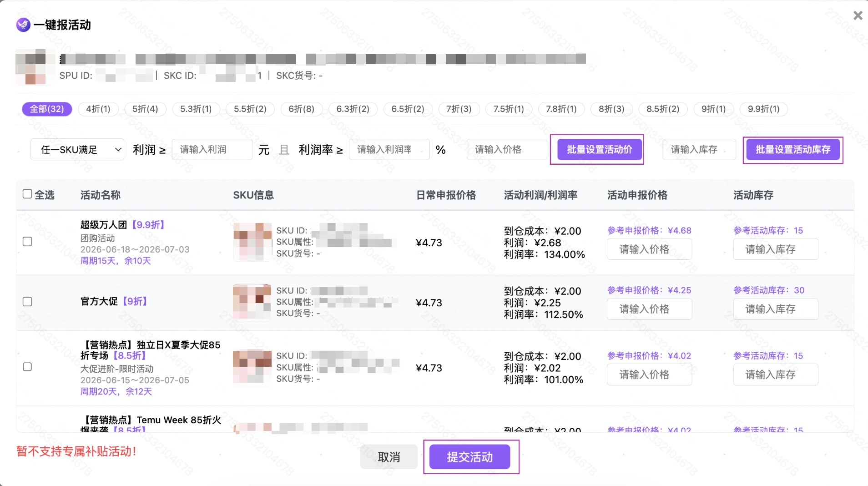Image resolution: width=868 pixels, height=486 pixels.
Task: Click 参考申报价格: ¥4.68 link
Action: tap(649, 231)
